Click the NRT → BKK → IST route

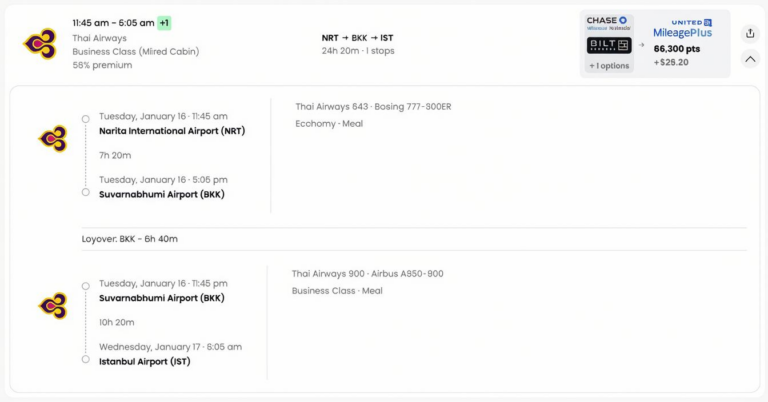(x=357, y=38)
